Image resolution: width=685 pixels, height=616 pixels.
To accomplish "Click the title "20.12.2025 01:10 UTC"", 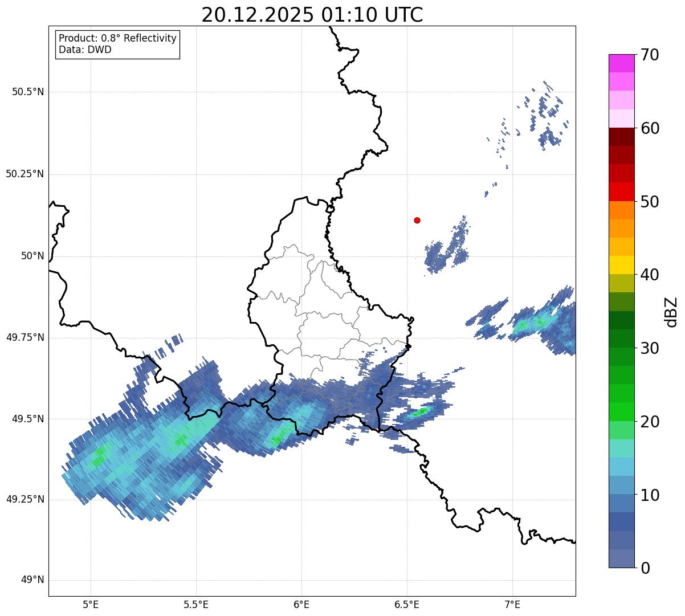I will pos(312,15).
